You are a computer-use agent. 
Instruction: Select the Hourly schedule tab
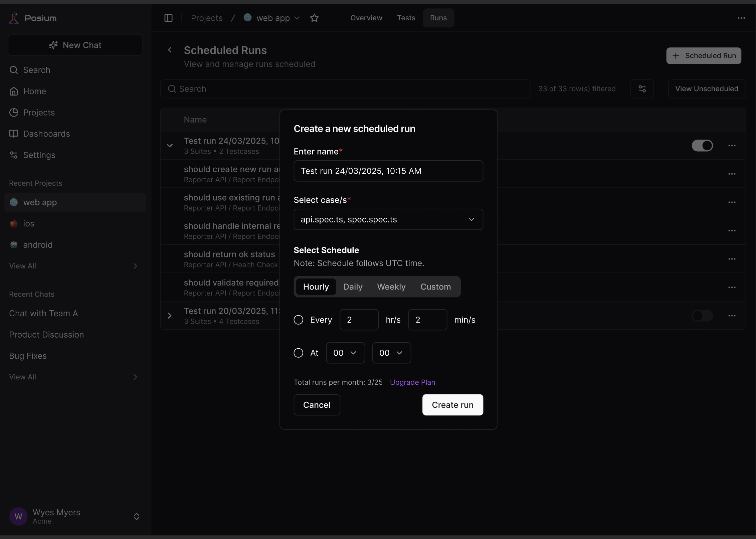coord(316,287)
